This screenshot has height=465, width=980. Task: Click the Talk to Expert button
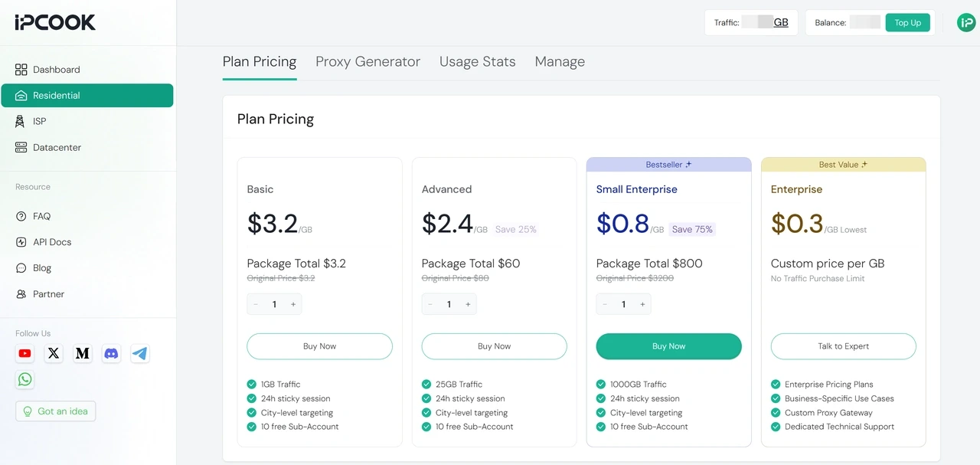coord(843,346)
